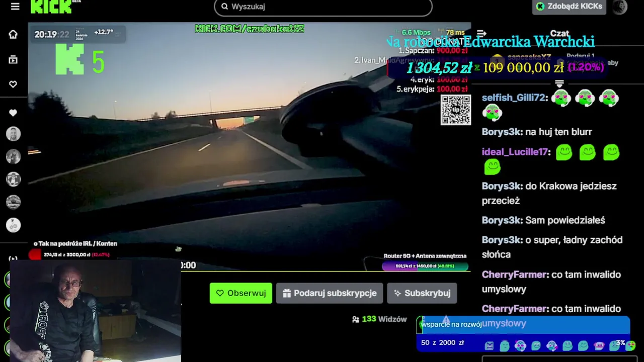Open Following with the outlined heart icon
This screenshot has height=362, width=644.
pos(13,84)
